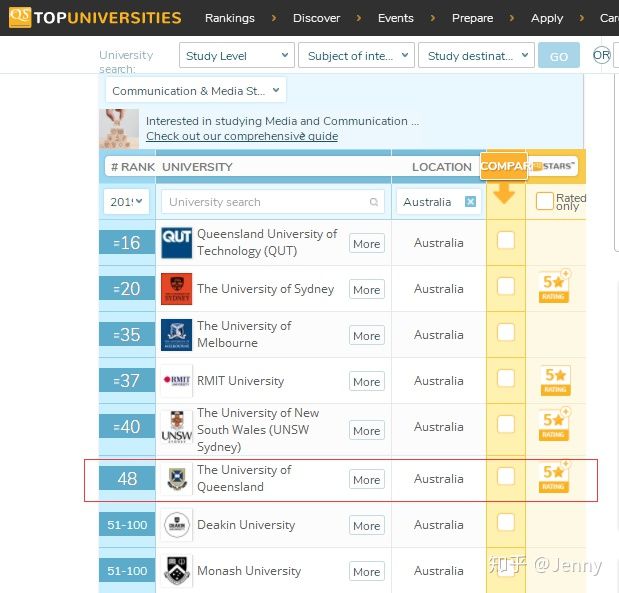This screenshot has height=593, width=619.
Task: Open the Apply menu
Action: (x=547, y=18)
